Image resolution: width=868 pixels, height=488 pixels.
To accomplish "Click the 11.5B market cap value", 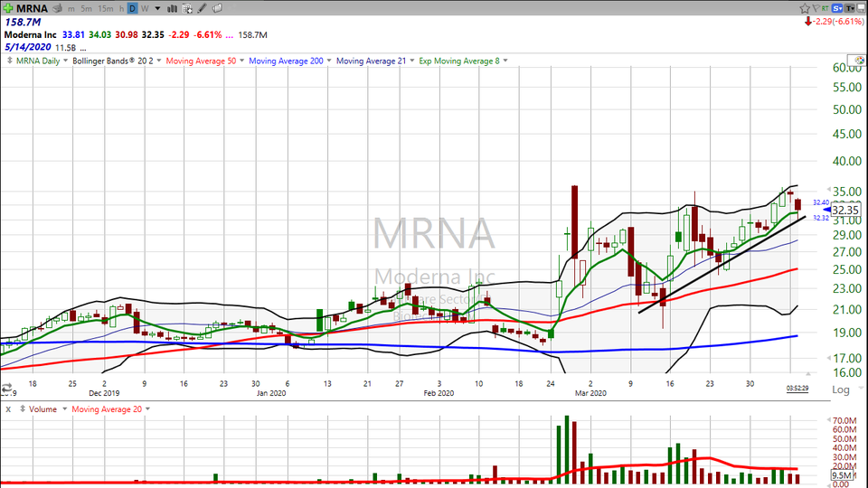I will 65,48.
